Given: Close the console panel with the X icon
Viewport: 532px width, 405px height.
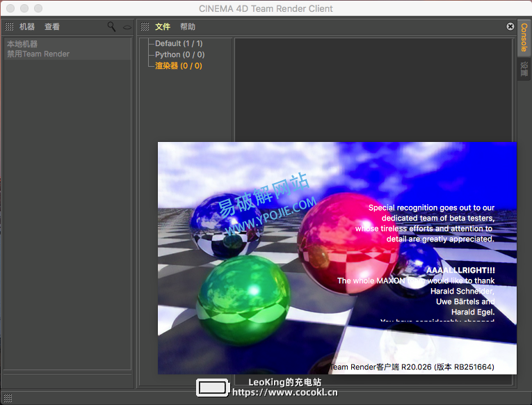Looking at the screenshot, I should click(x=510, y=26).
